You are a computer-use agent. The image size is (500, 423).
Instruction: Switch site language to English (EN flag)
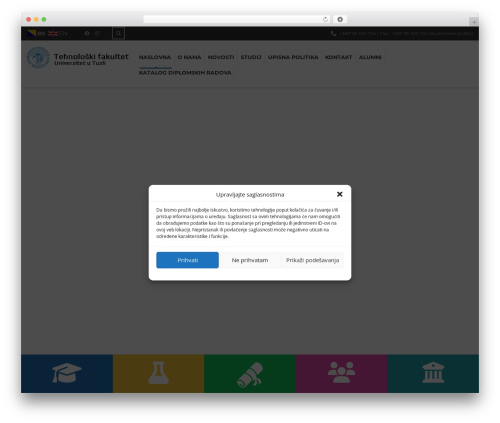click(x=58, y=33)
